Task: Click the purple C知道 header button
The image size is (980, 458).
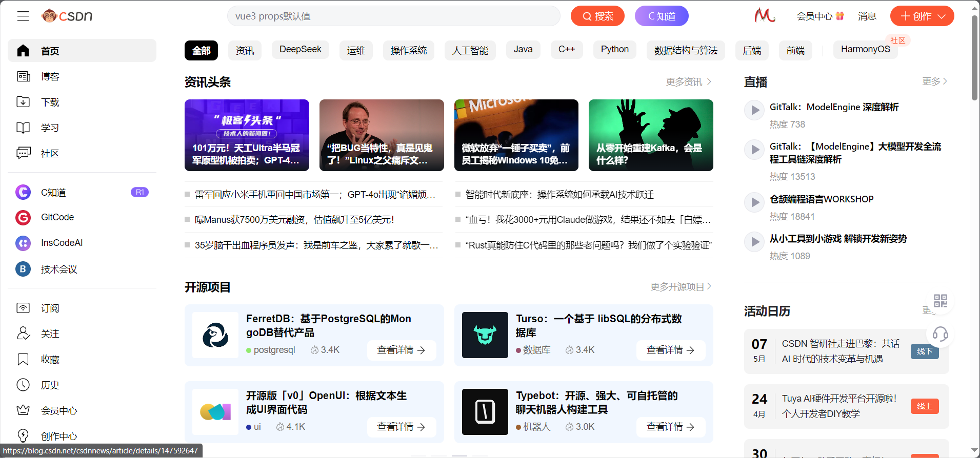Action: tap(662, 16)
